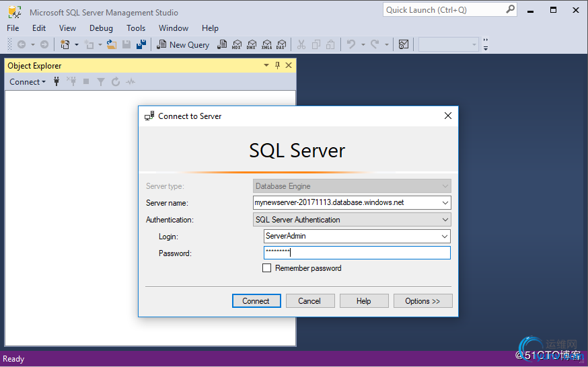Viewport: 588px width, 367px height.
Task: Open the Debug menu
Action: (101, 28)
